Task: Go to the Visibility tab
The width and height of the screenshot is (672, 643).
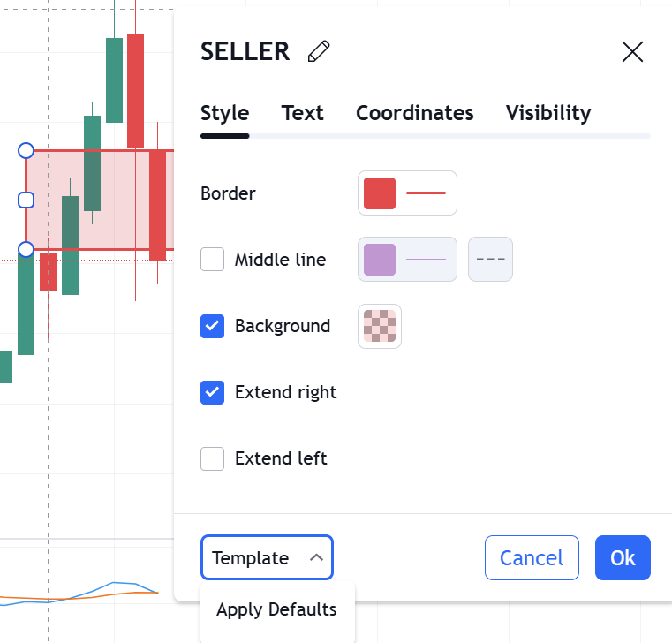Action: tap(548, 113)
